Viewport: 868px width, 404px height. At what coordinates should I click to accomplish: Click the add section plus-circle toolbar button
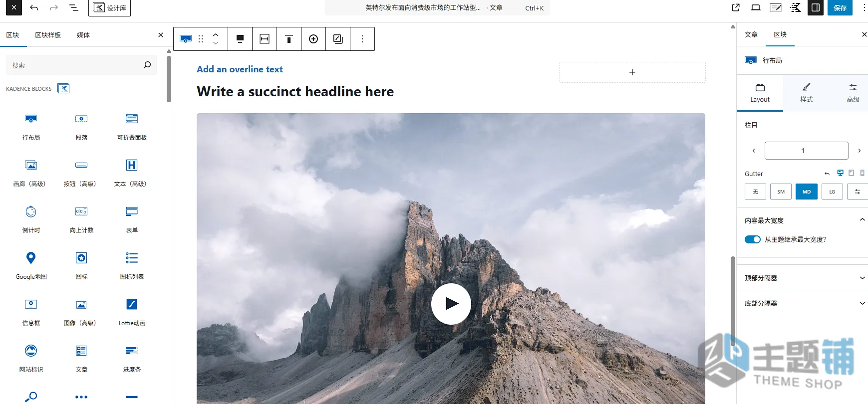pos(313,39)
